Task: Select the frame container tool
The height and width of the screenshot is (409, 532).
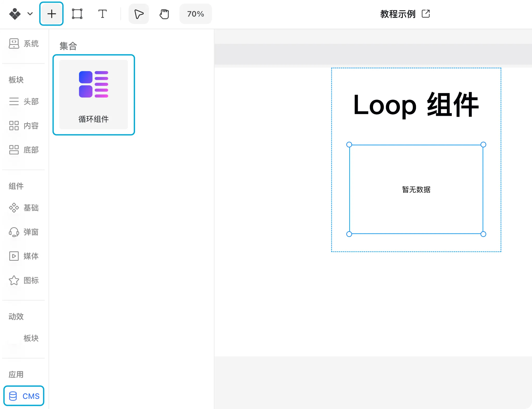Action: coord(77,14)
